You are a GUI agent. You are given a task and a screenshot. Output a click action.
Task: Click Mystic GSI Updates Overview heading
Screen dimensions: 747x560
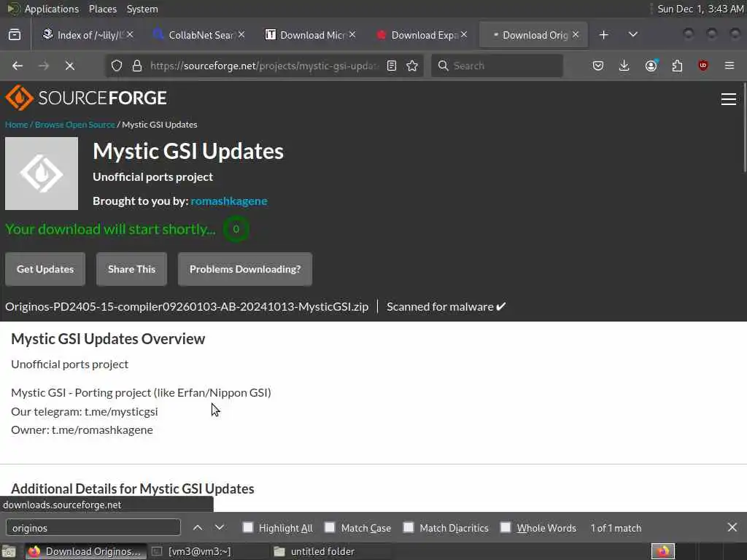coord(108,339)
